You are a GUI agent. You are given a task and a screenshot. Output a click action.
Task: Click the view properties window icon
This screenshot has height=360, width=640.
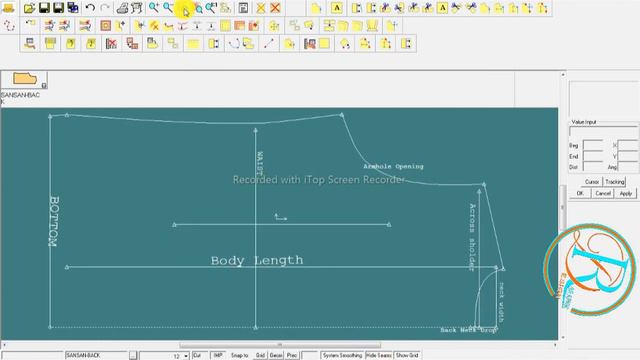243,8
